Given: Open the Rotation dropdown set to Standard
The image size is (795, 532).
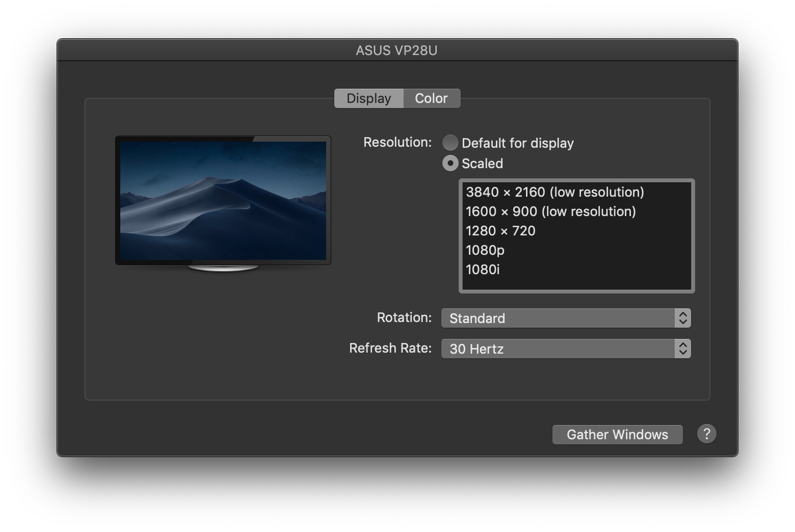Looking at the screenshot, I should coord(566,318).
